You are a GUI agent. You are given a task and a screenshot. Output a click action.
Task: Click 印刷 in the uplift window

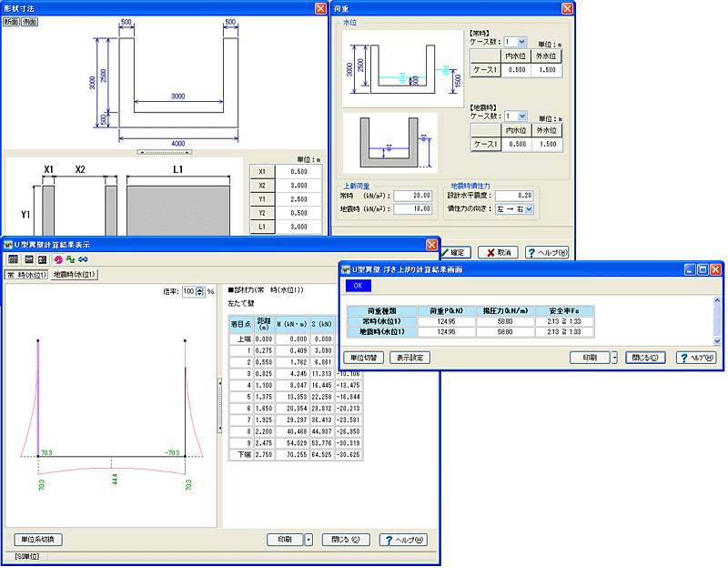[x=590, y=358]
